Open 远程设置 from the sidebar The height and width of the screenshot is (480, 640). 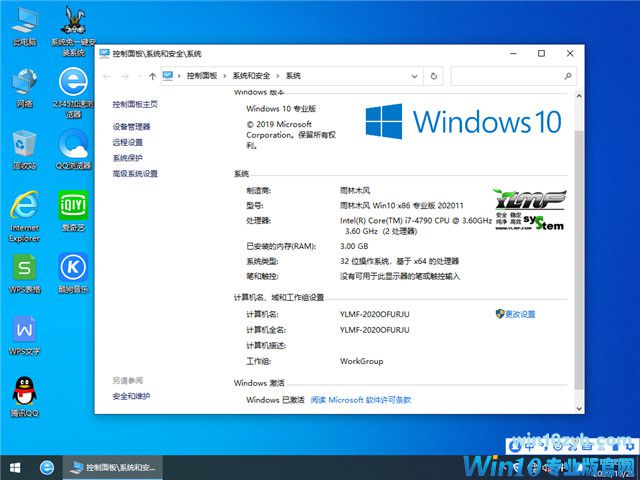(128, 142)
